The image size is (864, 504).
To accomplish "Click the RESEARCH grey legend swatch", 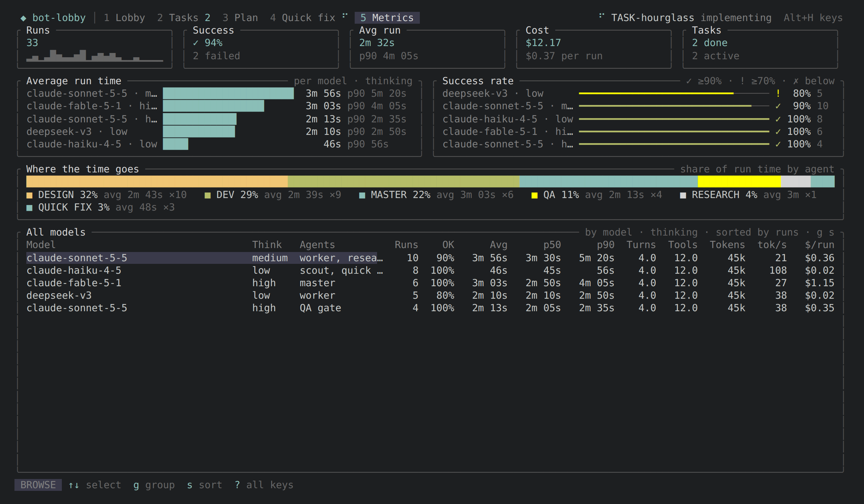I will pos(683,195).
